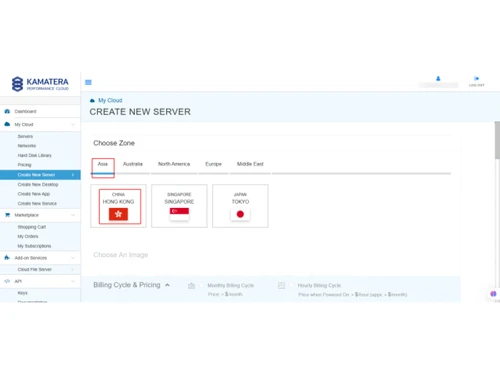Click the Log Out icon

pos(476,79)
